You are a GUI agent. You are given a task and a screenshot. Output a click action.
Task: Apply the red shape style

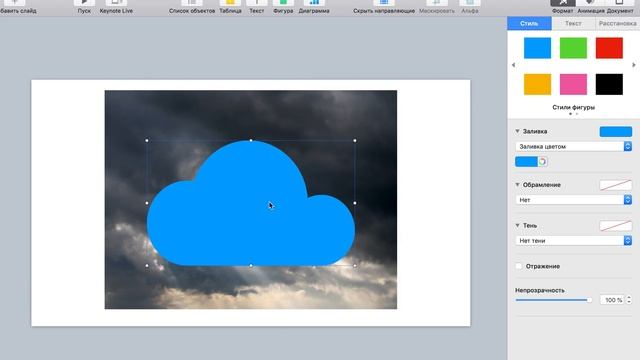(x=609, y=48)
